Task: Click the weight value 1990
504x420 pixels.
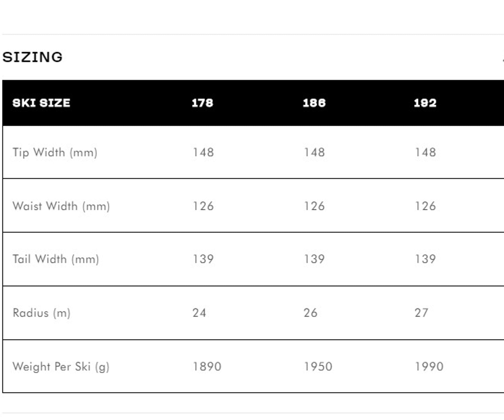Action: coord(429,367)
